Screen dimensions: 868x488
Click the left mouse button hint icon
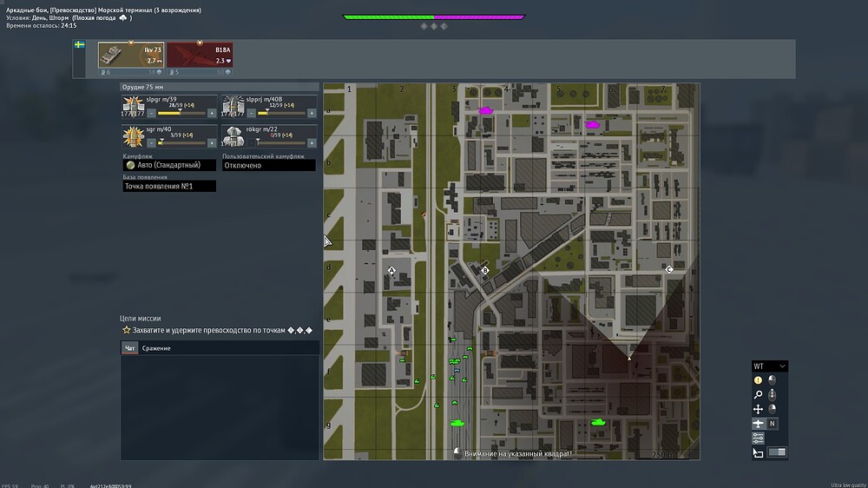(x=772, y=380)
